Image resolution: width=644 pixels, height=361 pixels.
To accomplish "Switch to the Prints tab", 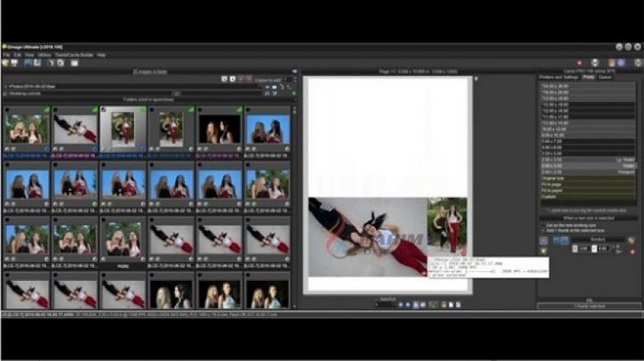I will click(588, 77).
